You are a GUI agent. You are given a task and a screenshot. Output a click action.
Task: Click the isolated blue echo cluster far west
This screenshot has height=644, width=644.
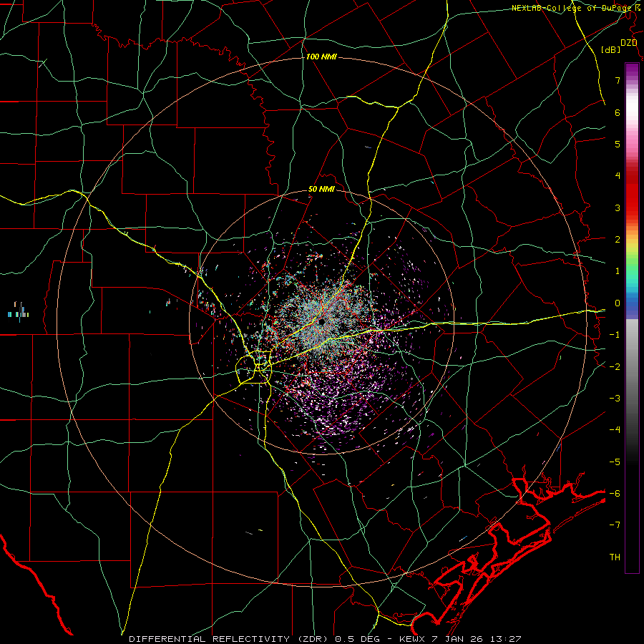click(18, 312)
